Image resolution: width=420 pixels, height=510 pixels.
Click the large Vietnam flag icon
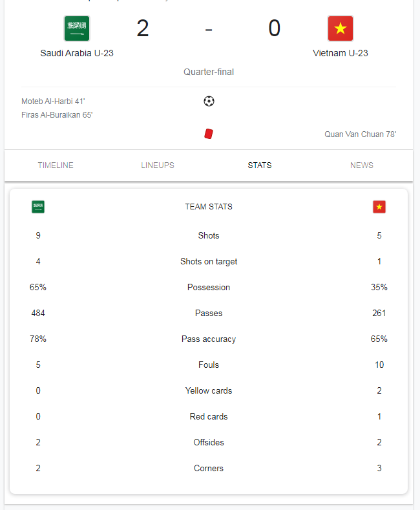click(x=341, y=28)
